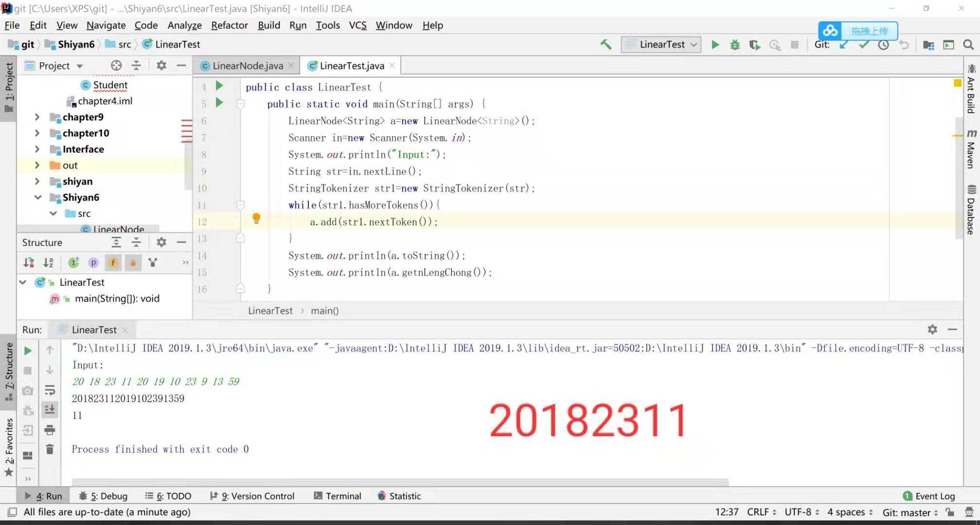Expand the out folder
The height and width of the screenshot is (525, 980).
click(37, 165)
